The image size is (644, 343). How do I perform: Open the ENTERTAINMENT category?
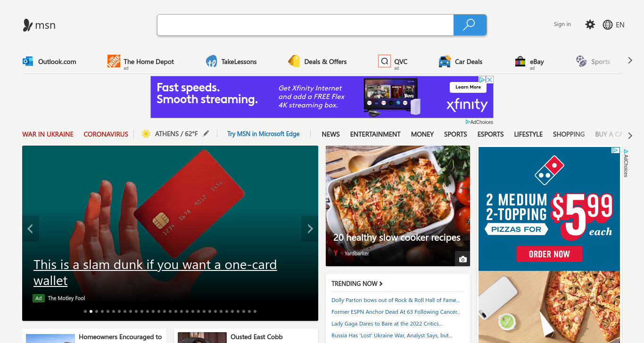375,134
